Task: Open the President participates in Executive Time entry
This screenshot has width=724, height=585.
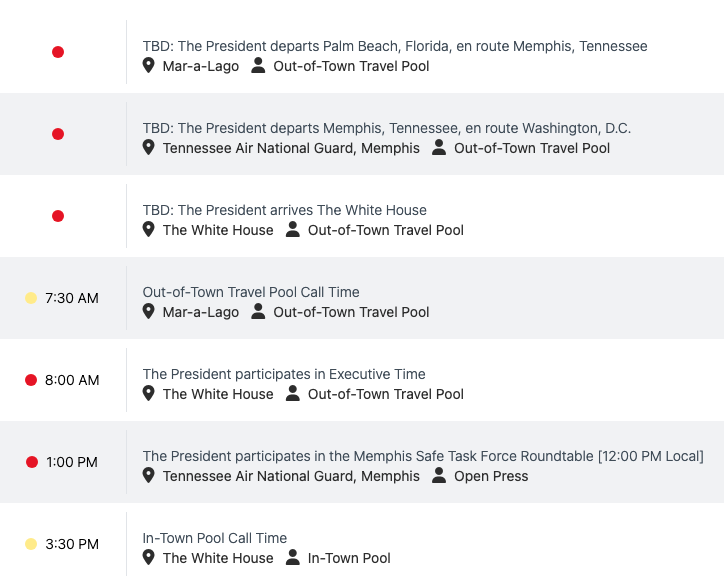Action: pos(284,374)
